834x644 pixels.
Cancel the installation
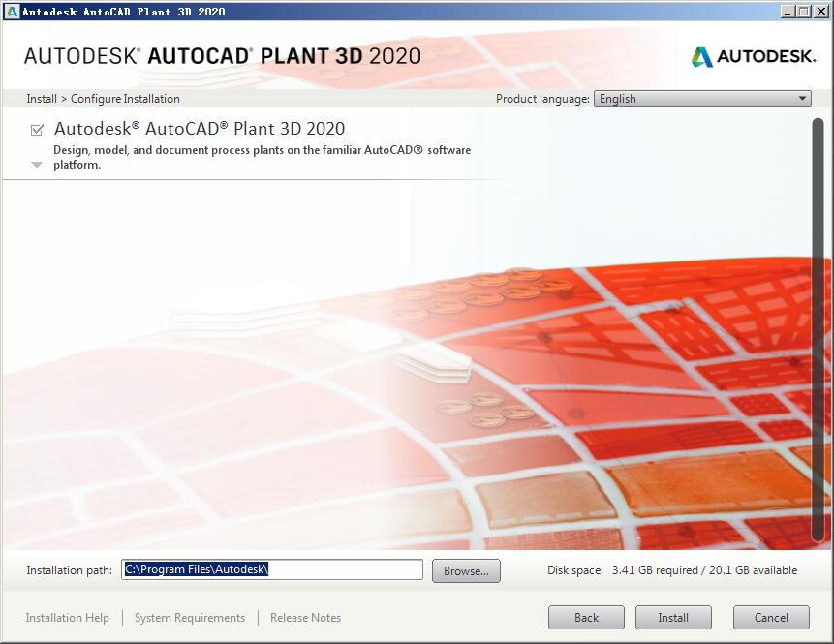pos(771,618)
